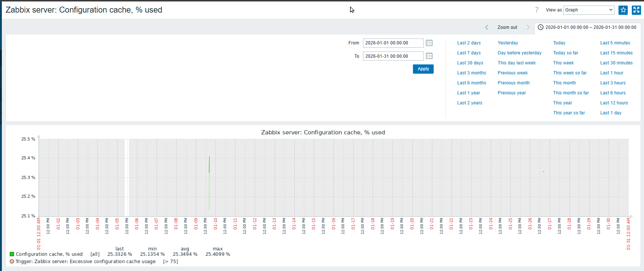644x271 pixels.
Task: Apply the selected time range
Action: click(x=423, y=69)
